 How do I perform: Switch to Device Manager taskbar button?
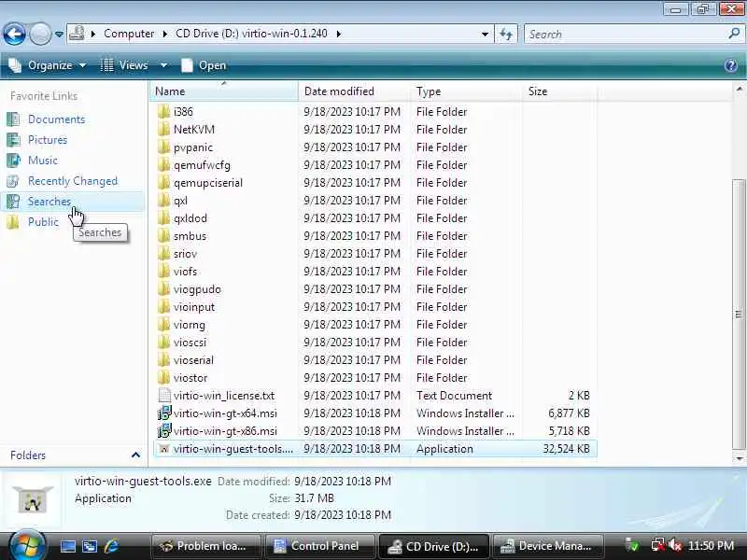coord(548,546)
